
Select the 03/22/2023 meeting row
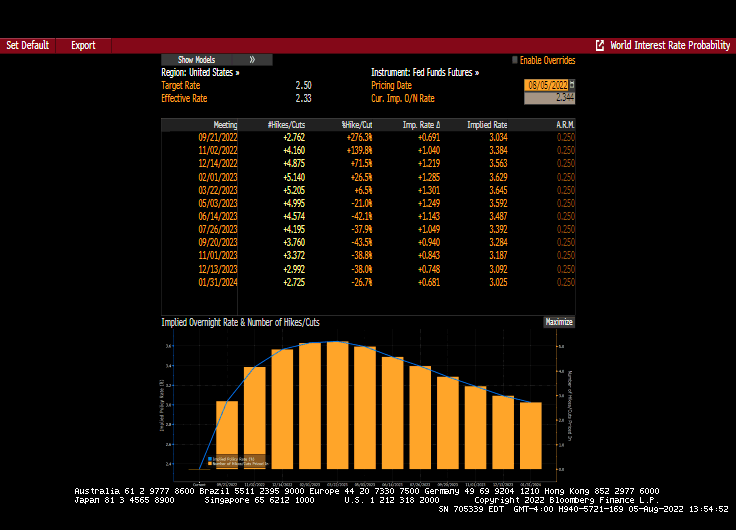[x=216, y=189]
